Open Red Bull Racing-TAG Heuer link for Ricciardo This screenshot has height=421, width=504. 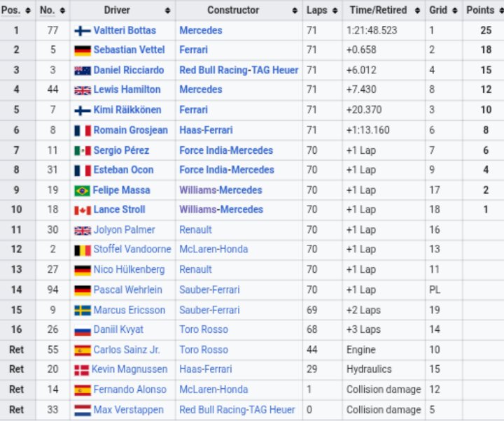click(239, 70)
